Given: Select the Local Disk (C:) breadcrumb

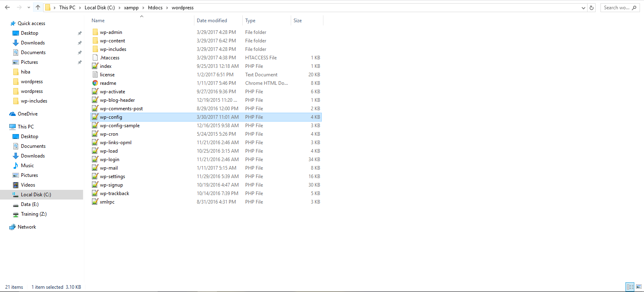Looking at the screenshot, I should 100,8.
